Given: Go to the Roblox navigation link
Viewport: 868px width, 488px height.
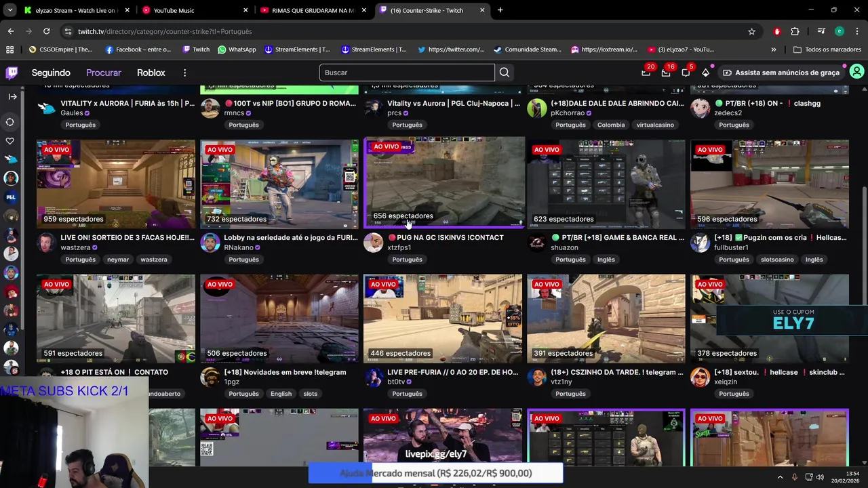Looking at the screenshot, I should point(151,73).
